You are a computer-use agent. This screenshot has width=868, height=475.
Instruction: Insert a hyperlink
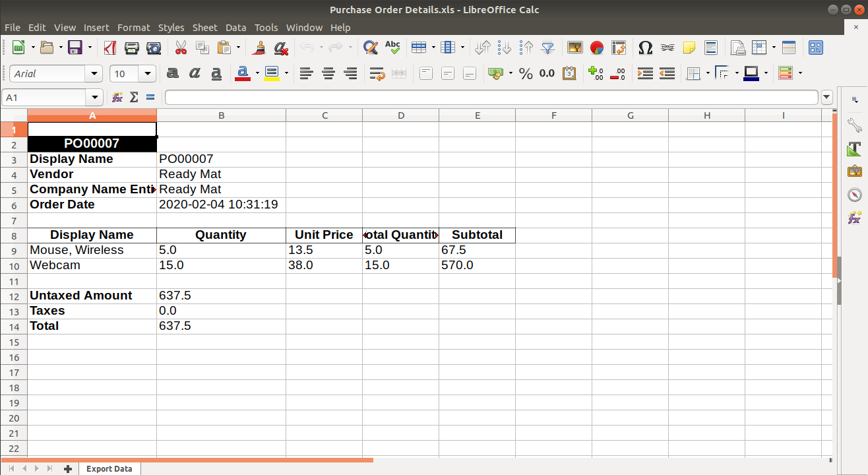(667, 47)
